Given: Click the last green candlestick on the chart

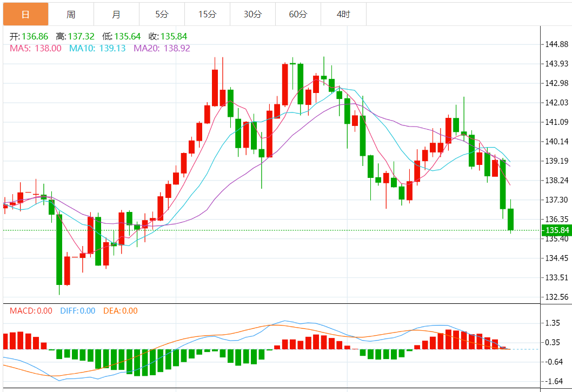Looking at the screenshot, I should tap(511, 220).
